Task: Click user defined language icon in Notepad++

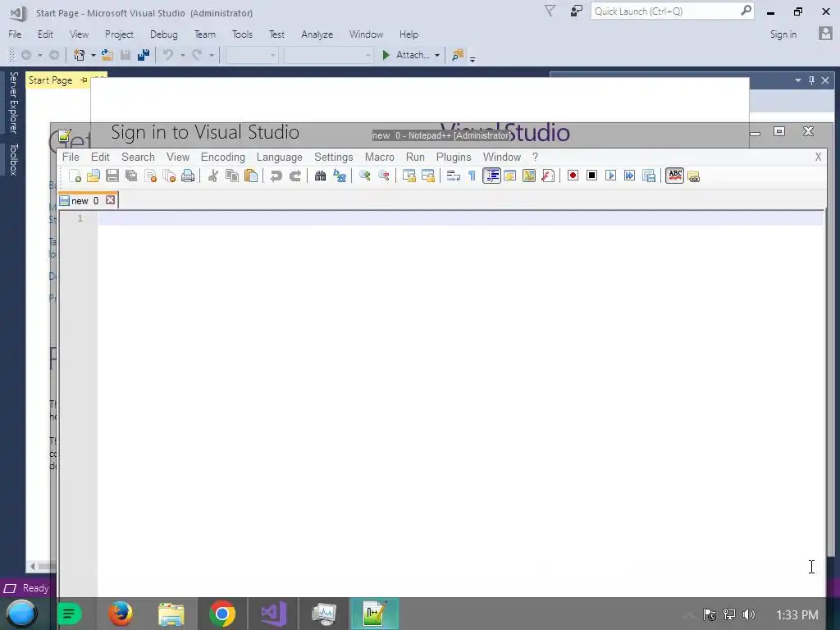Action: tap(510, 176)
